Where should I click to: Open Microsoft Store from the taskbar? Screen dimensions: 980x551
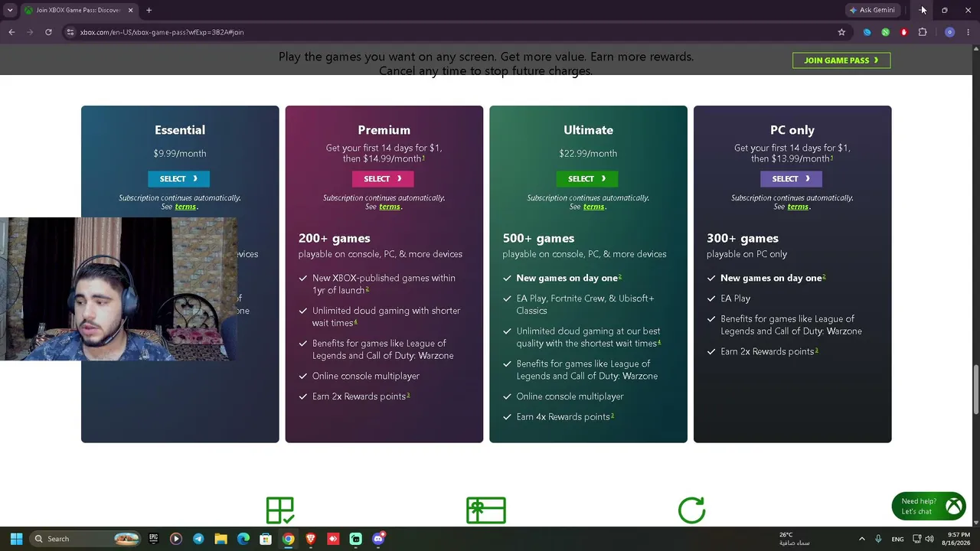coord(266,539)
